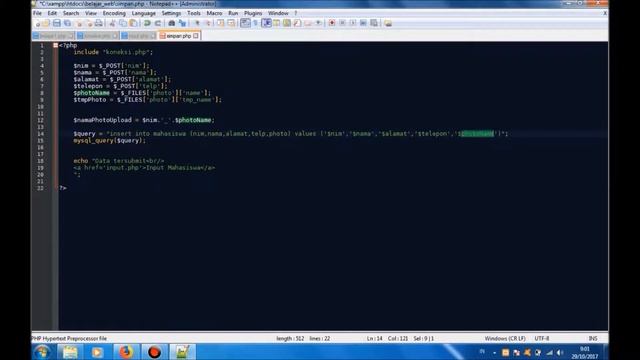Click the Copy toolbar icon

123,23
